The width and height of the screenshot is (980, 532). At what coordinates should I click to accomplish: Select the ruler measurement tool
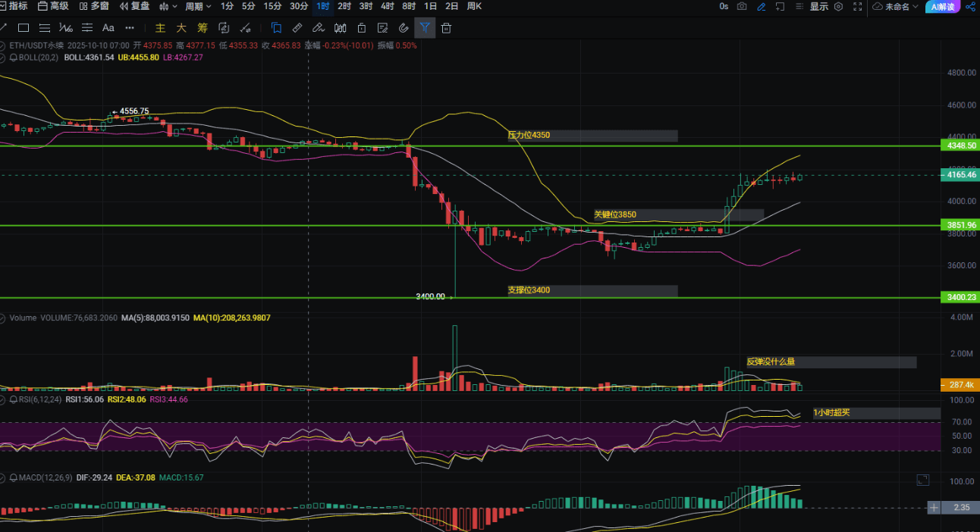(297, 28)
